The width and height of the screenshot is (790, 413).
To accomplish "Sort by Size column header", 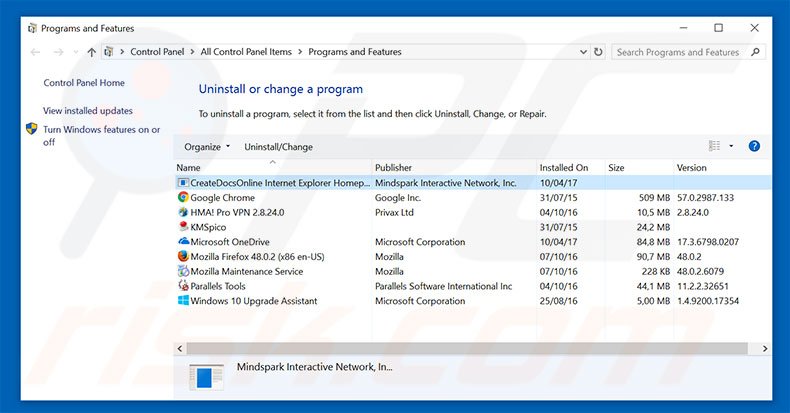I will [x=616, y=168].
